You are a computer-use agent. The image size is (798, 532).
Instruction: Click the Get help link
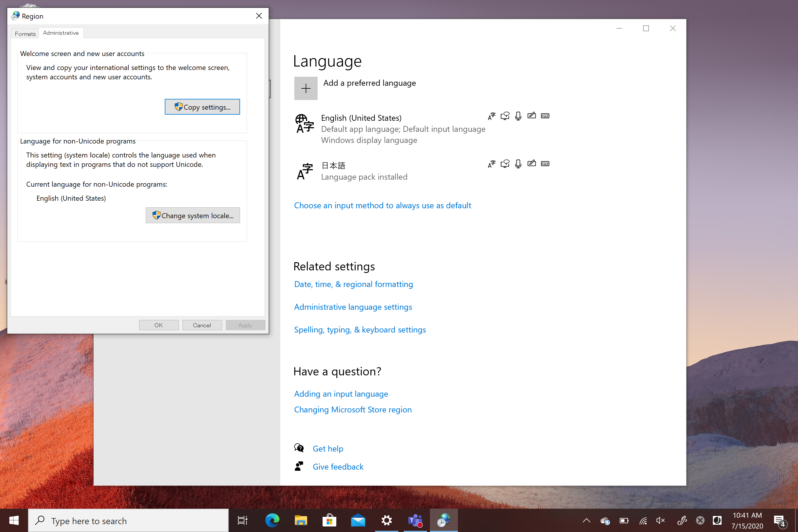click(x=328, y=449)
